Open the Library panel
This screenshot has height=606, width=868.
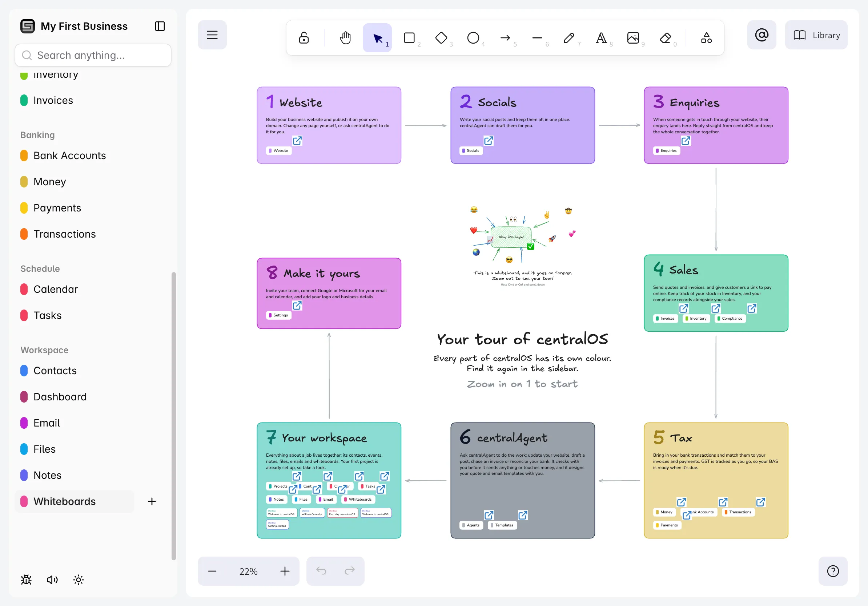(816, 35)
